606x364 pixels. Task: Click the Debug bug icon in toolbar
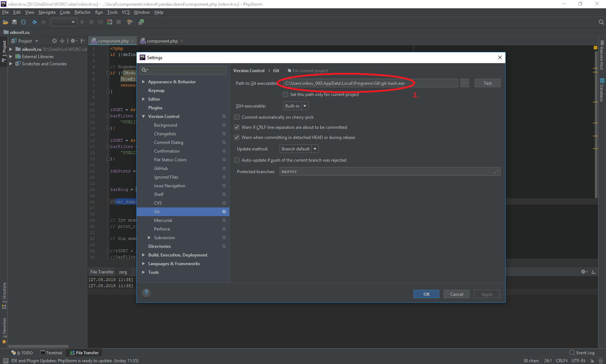point(92,22)
